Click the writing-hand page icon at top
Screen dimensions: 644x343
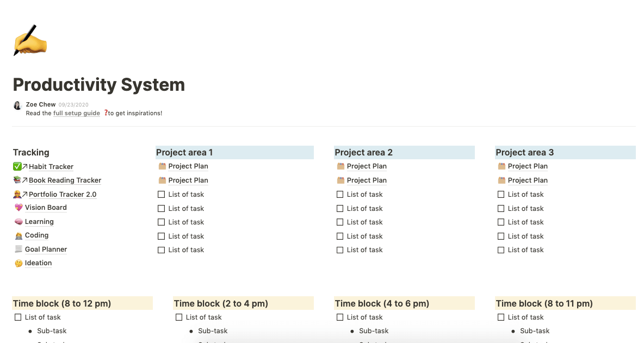(30, 41)
